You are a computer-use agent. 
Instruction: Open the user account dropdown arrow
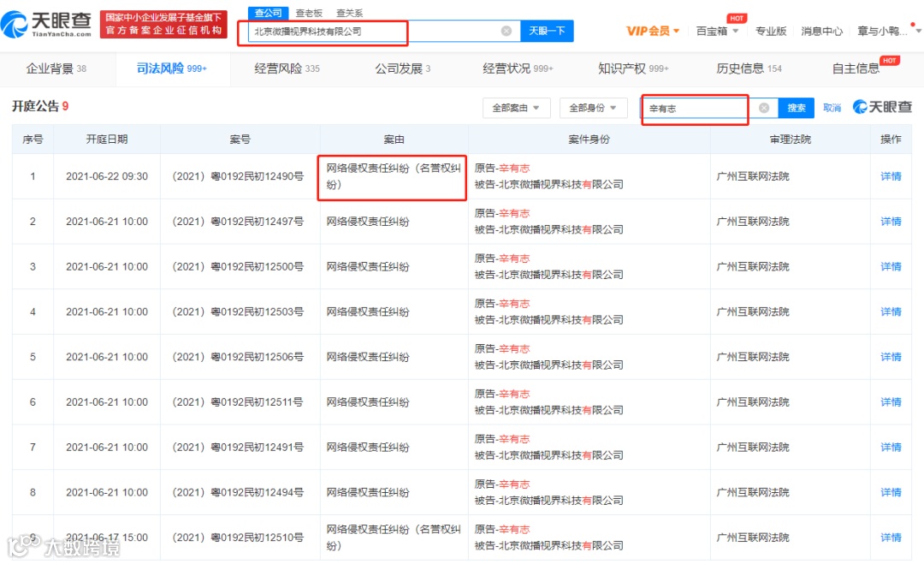tap(918, 31)
